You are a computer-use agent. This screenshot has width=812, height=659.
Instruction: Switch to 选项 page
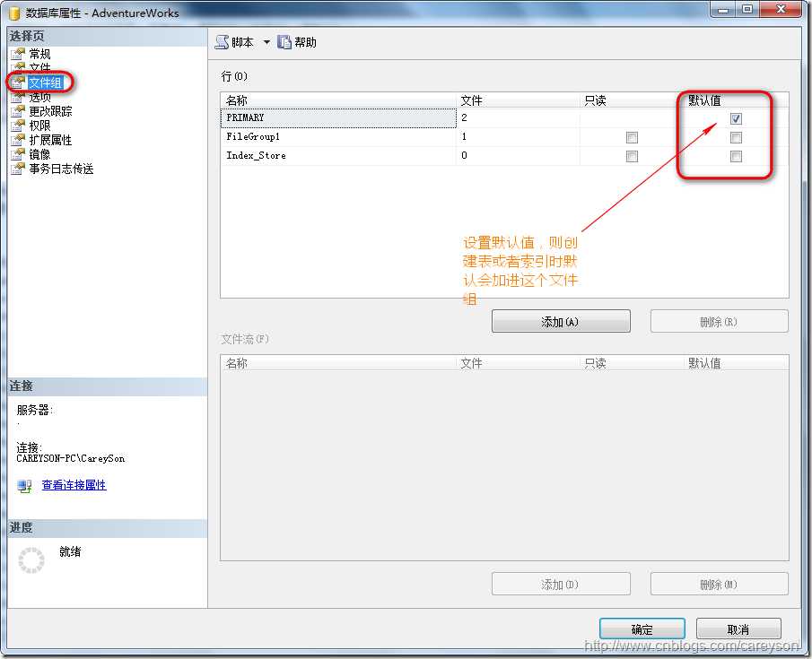(39, 98)
